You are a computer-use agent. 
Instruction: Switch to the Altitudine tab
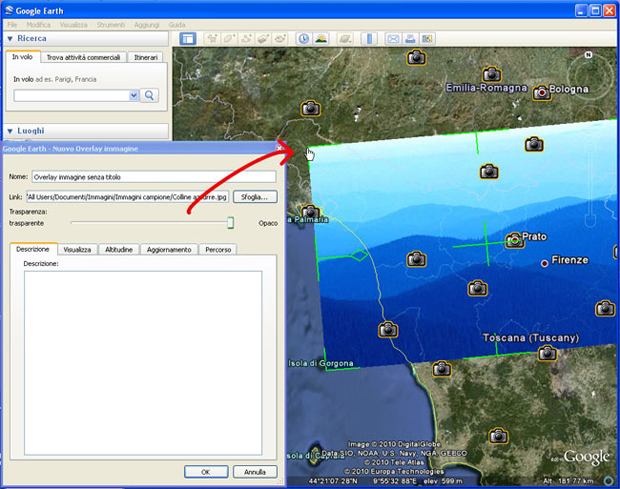[119, 249]
